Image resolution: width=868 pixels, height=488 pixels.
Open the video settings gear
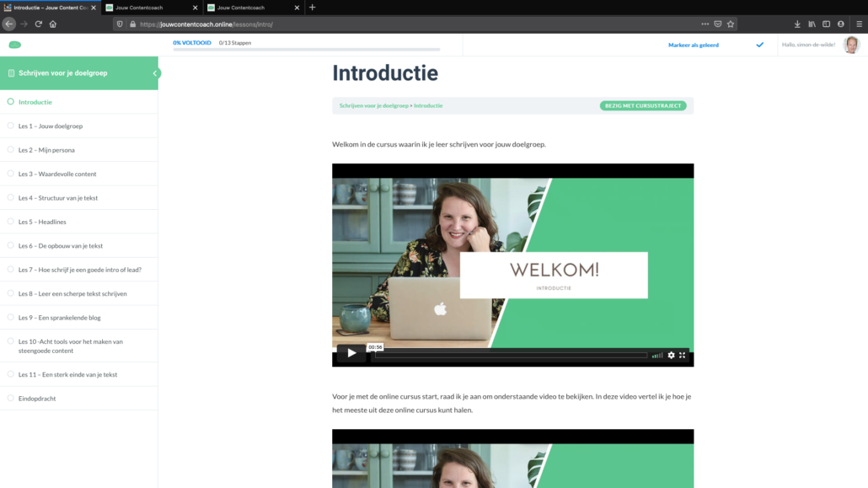coord(671,355)
